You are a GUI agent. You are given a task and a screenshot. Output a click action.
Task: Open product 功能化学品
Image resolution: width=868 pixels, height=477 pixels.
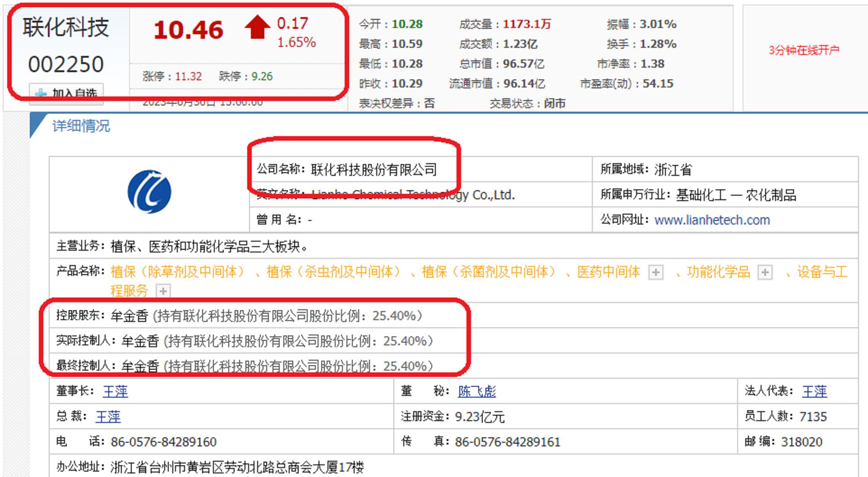(x=718, y=272)
